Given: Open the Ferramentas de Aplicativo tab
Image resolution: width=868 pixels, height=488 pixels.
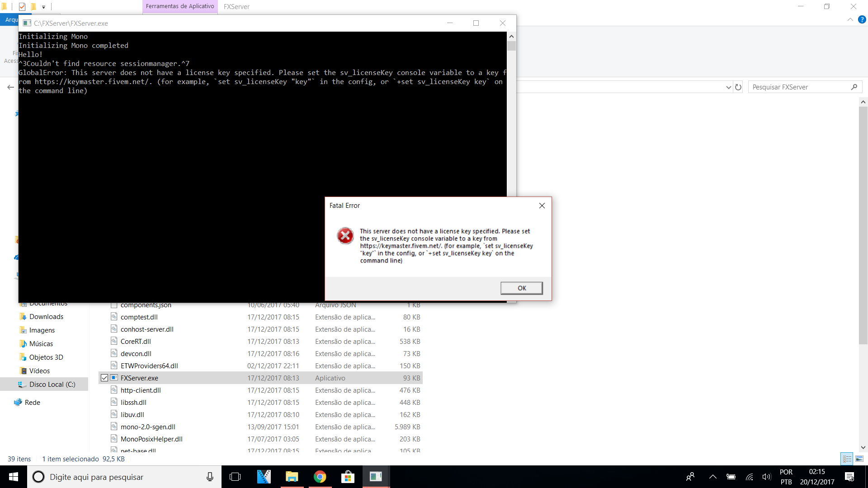Looking at the screenshot, I should [180, 6].
